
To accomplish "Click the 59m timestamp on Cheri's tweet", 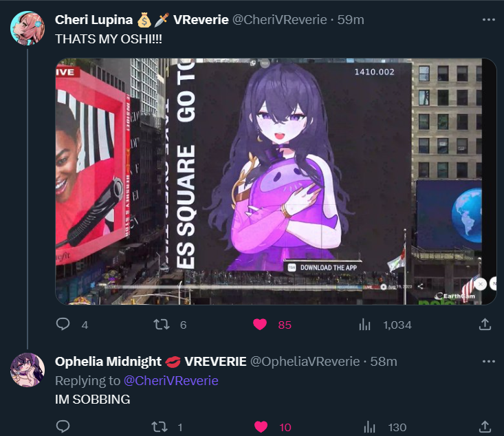I will coord(351,20).
